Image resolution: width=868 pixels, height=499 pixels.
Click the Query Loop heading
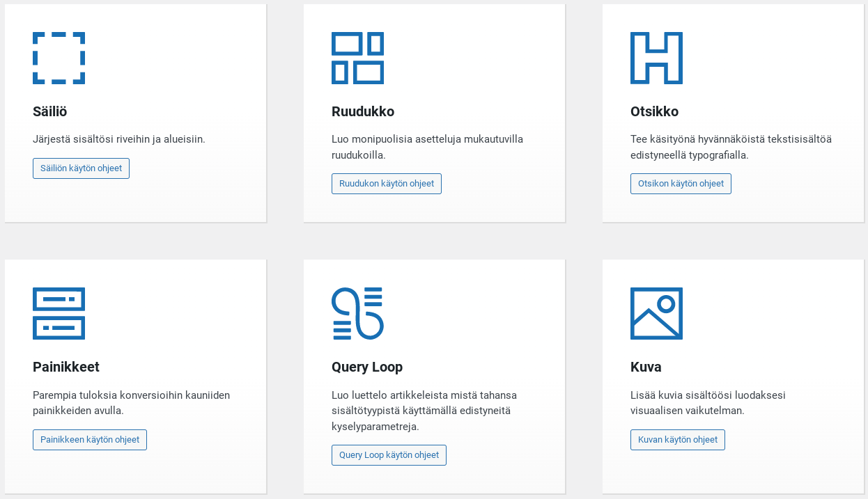tap(367, 367)
